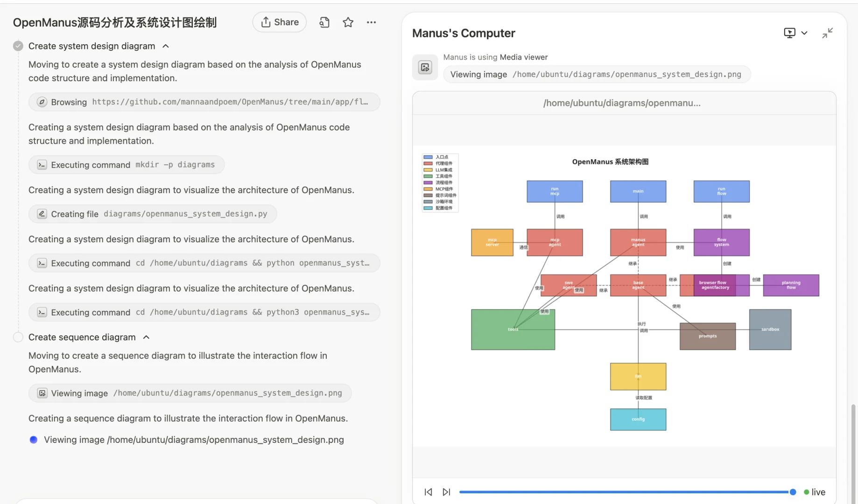This screenshot has width=858, height=504.
Task: Click the create new file icon beside Share
Action: coord(324,22)
